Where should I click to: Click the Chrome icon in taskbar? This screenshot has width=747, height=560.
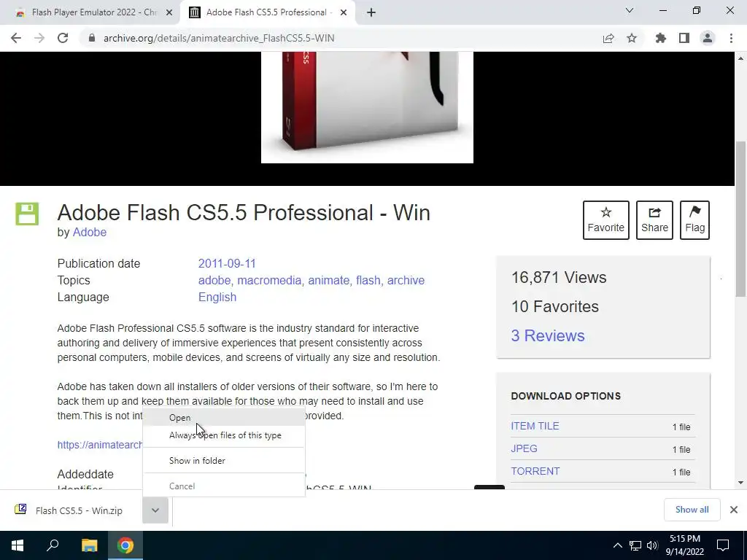(125, 545)
